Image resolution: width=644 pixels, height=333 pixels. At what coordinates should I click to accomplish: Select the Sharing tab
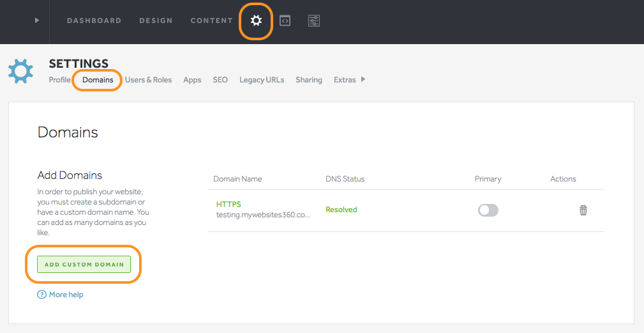309,80
